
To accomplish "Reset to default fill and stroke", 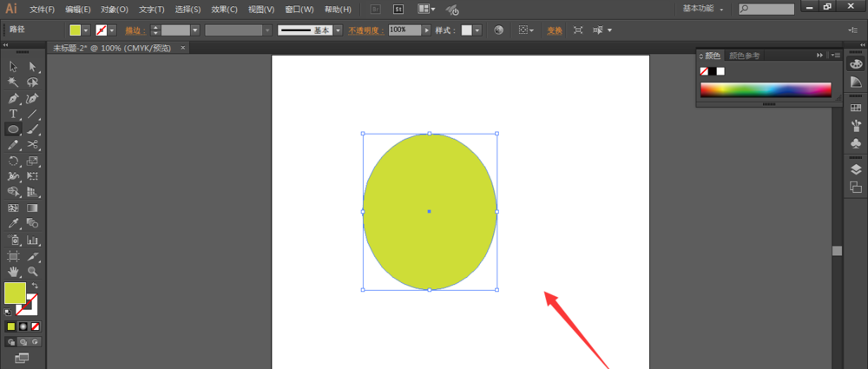I will point(8,312).
